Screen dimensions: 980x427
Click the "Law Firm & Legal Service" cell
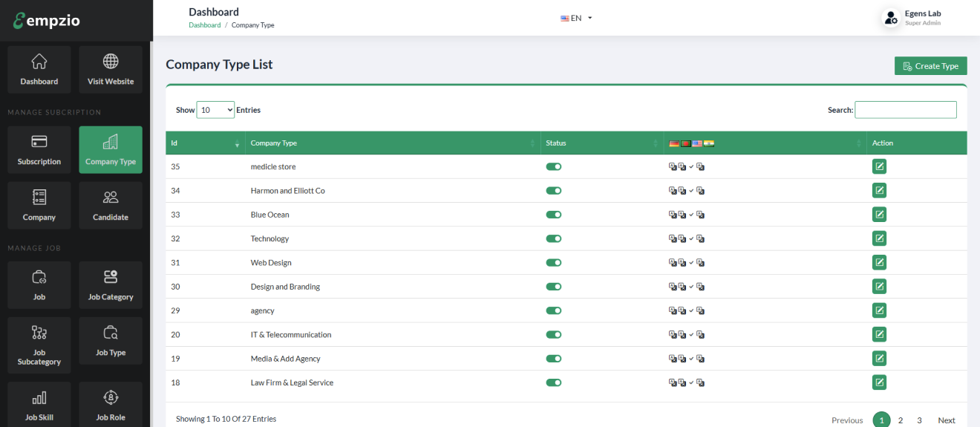(x=392, y=382)
